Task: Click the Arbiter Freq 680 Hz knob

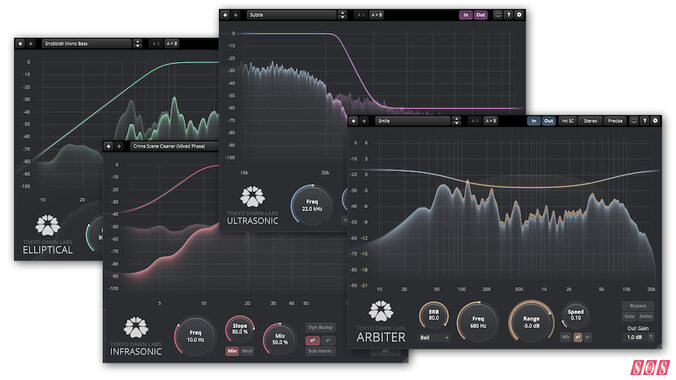Action: [478, 322]
